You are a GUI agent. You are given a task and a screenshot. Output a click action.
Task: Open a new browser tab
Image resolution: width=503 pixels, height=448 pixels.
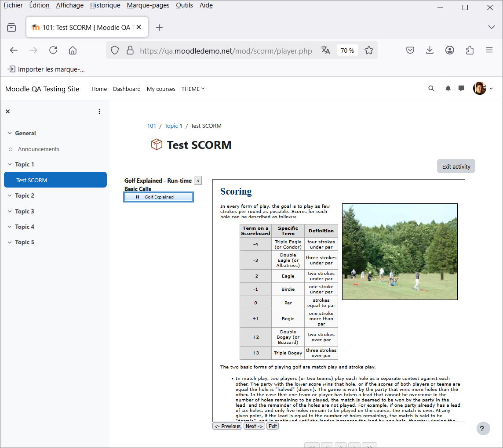point(159,28)
